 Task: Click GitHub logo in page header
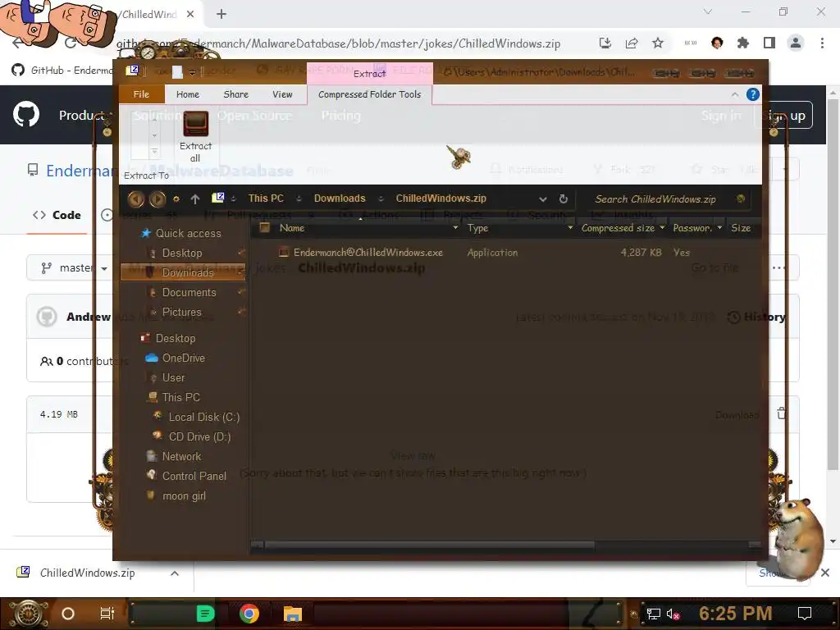pyautogui.click(x=25, y=114)
